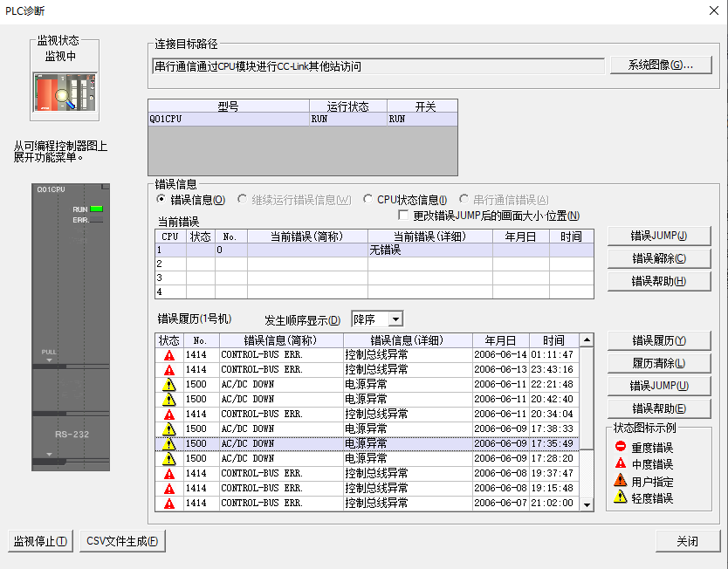Screen dimensions: 728x569
Task: Generate a CSV with the CSV文件生成 button
Action: click(122, 541)
